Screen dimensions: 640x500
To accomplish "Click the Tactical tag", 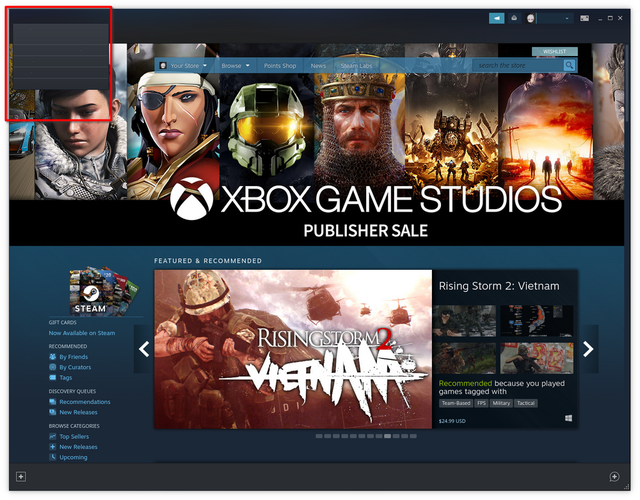I will coord(526,403).
